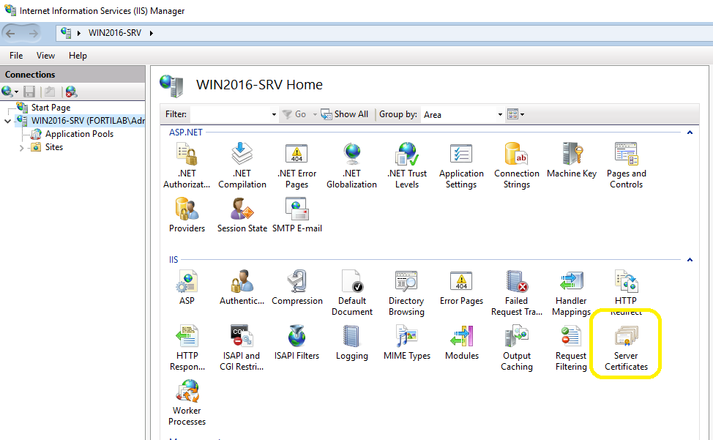Open ASP feature in IIS section
Image resolution: width=713 pixels, height=440 pixels.
[x=186, y=288]
